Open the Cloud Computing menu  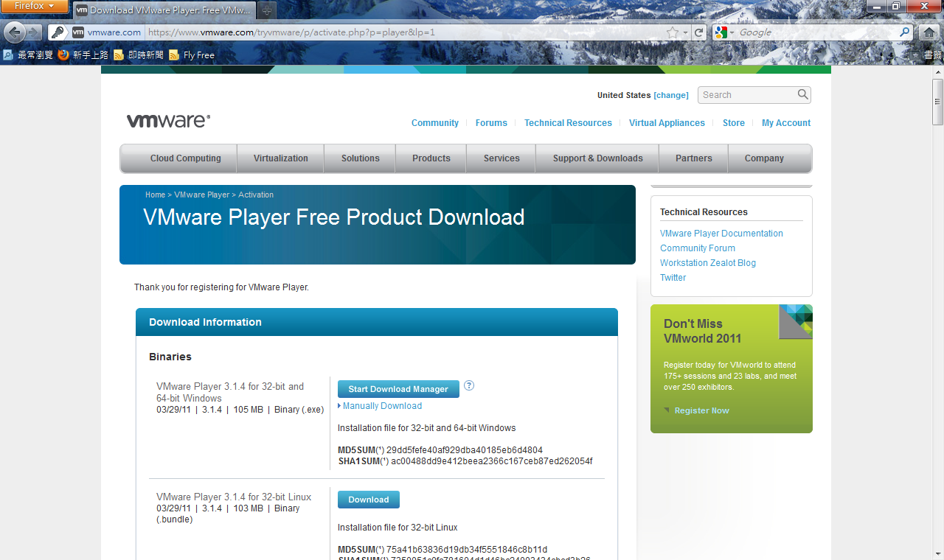(x=186, y=158)
